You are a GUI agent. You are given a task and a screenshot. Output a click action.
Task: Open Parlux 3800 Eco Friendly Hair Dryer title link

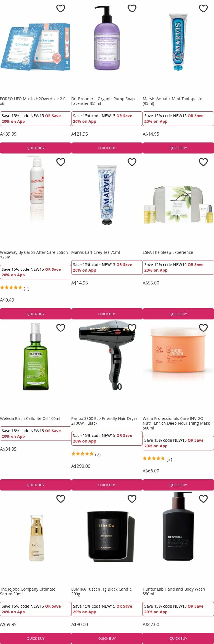104,421
